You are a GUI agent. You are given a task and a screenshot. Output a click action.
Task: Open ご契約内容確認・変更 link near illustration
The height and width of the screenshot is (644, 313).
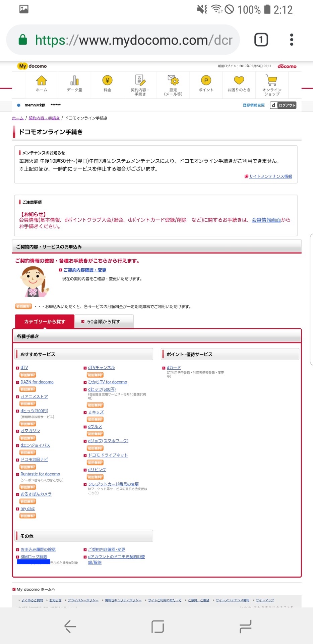click(85, 270)
